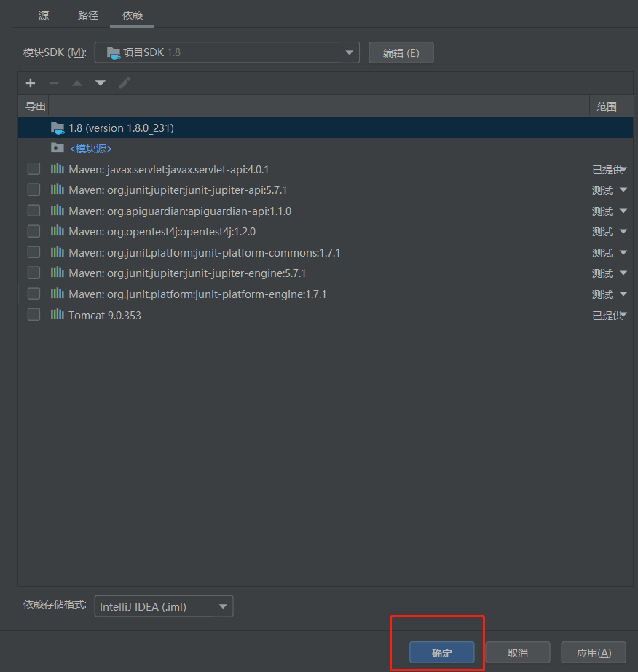Viewport: 638px width, 672px height.
Task: Switch to the 路径 tab
Action: tap(88, 15)
